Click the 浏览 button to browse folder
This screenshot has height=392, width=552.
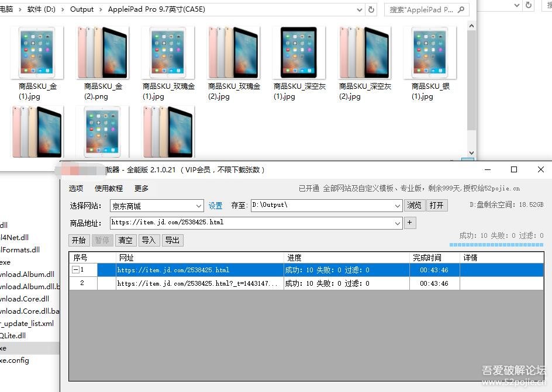coord(415,205)
